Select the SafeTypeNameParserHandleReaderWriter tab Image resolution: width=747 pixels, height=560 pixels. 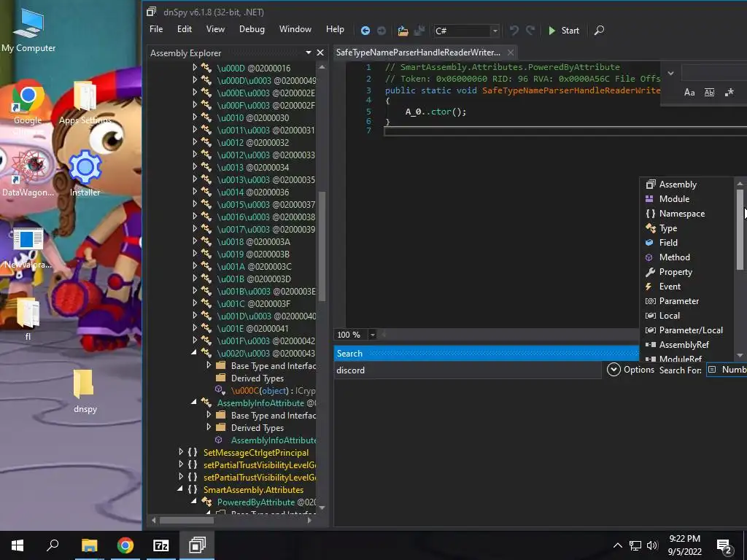418,52
